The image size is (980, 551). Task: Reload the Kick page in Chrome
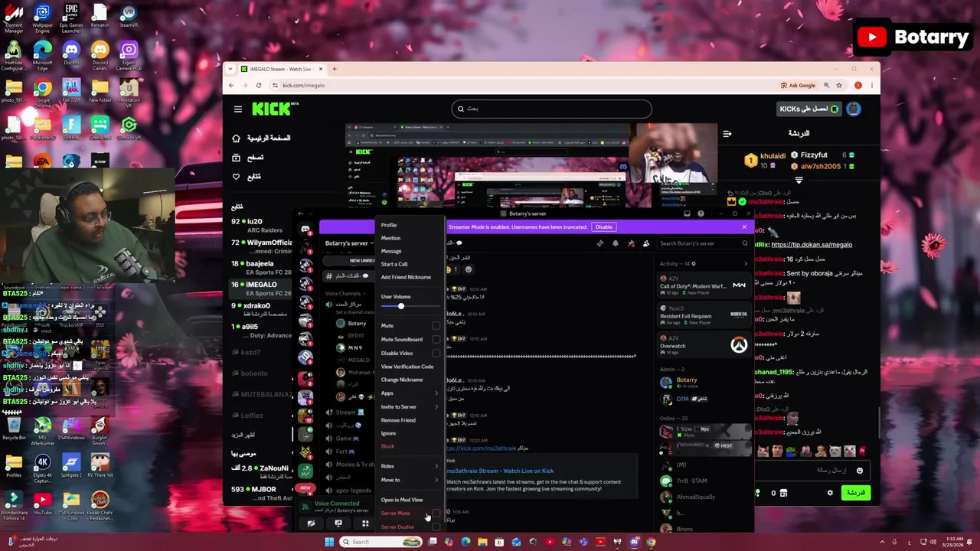[258, 85]
